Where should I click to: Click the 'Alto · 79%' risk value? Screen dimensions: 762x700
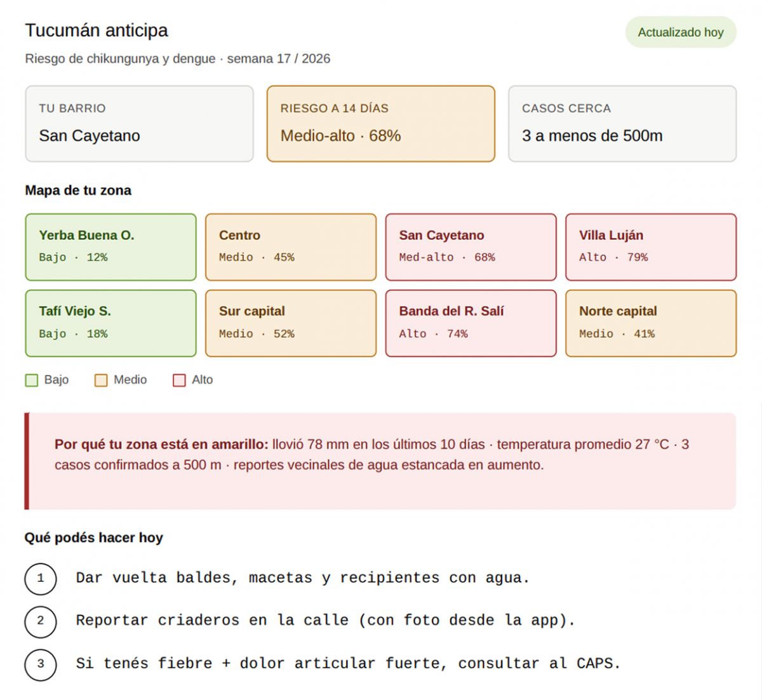pos(613,258)
